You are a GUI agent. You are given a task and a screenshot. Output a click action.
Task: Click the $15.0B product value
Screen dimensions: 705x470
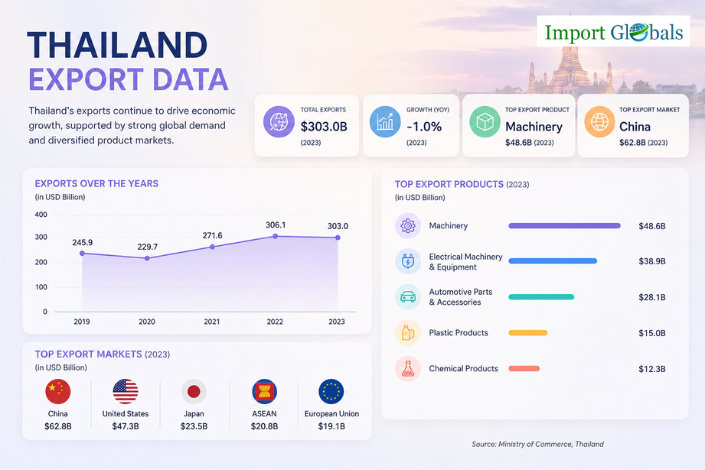point(652,333)
